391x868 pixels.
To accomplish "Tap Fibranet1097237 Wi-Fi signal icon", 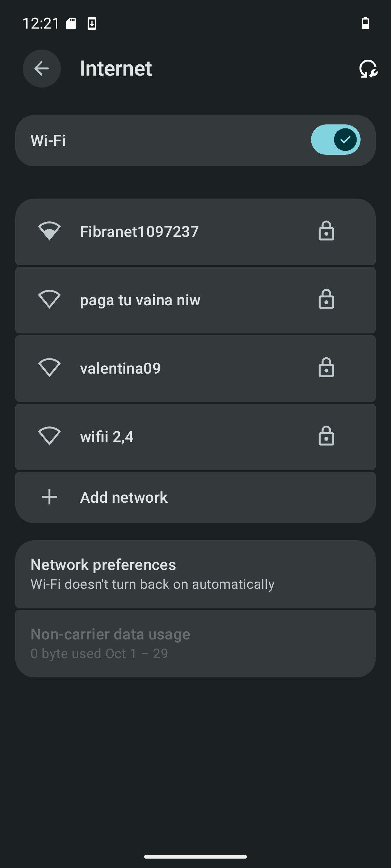I will click(49, 231).
